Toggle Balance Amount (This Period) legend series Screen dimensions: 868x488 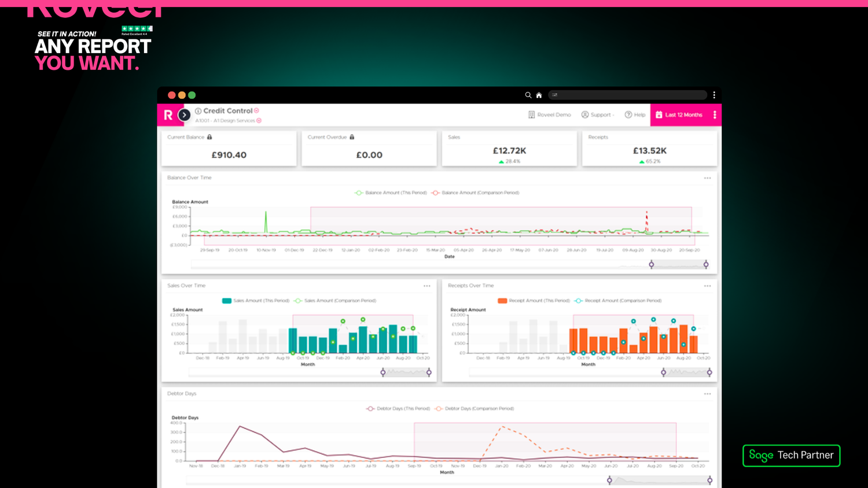point(391,193)
